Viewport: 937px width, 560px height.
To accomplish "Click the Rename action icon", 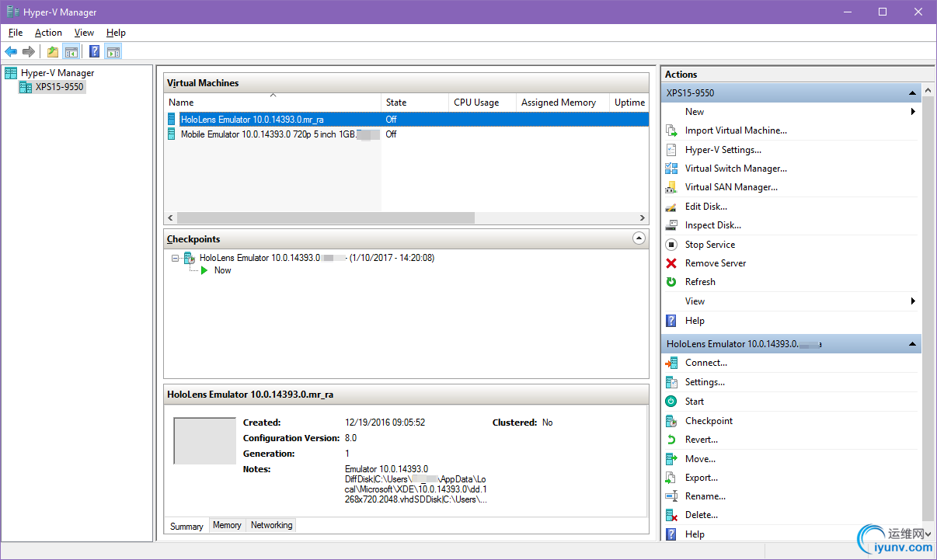I will tap(671, 496).
